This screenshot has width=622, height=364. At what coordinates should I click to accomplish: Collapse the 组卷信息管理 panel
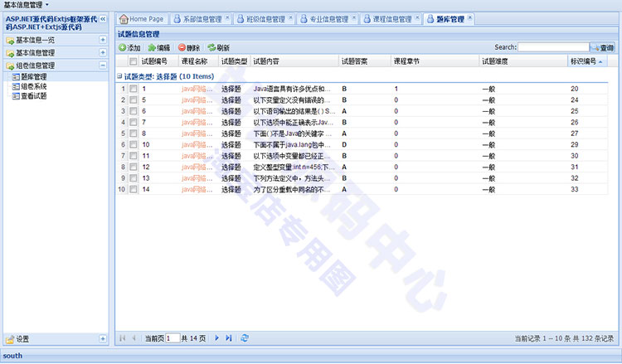103,65
